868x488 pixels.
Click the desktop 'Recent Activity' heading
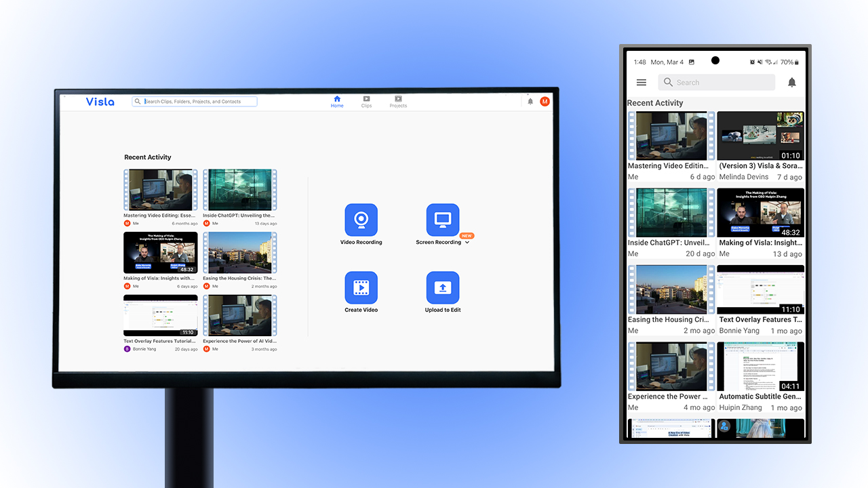pyautogui.click(x=148, y=157)
